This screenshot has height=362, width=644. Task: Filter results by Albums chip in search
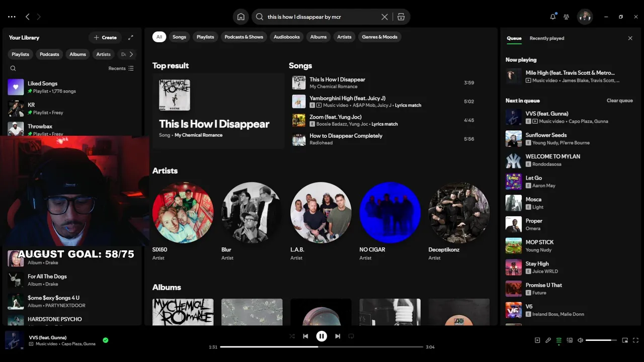pos(318,37)
